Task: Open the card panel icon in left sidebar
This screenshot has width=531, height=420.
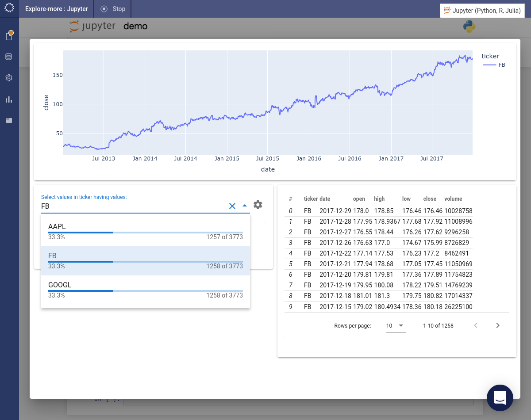Action: [x=9, y=120]
